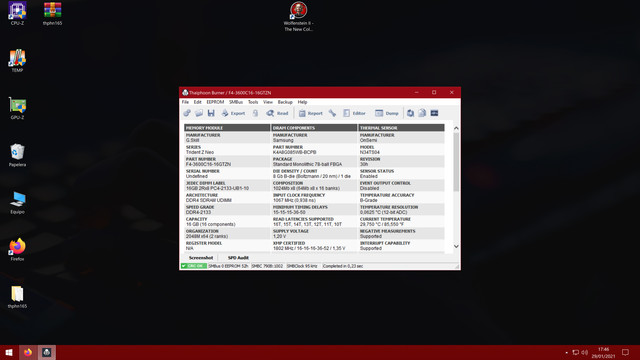The width and height of the screenshot is (640, 360).
Task: Select the Wolfenstein II desktop shortcut
Action: coord(298,16)
